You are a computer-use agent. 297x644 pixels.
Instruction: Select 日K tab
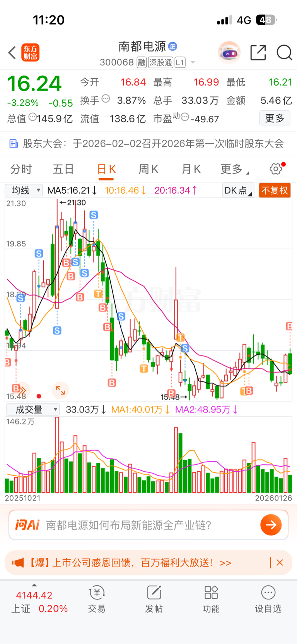pos(106,169)
